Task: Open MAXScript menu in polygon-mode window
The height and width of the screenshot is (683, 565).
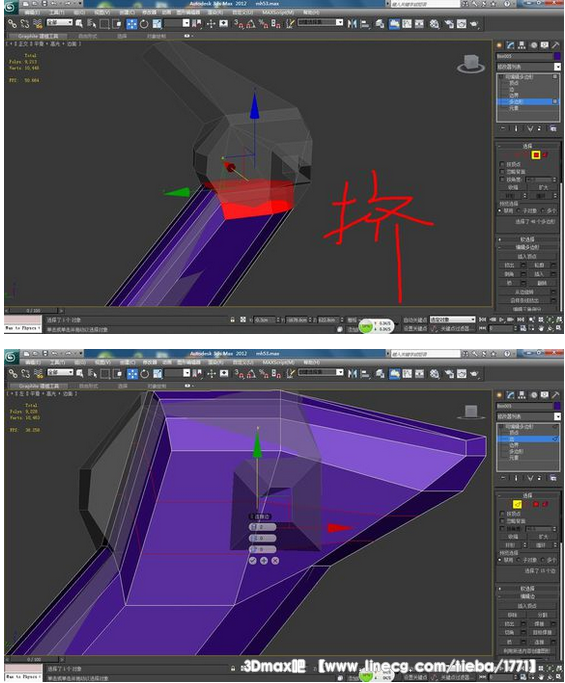Action: pyautogui.click(x=278, y=13)
